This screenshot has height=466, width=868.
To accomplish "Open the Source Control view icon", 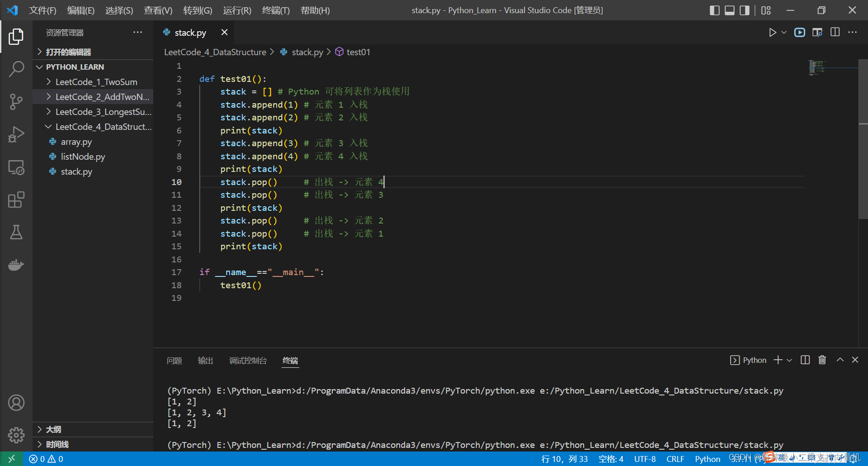I will pyautogui.click(x=16, y=102).
